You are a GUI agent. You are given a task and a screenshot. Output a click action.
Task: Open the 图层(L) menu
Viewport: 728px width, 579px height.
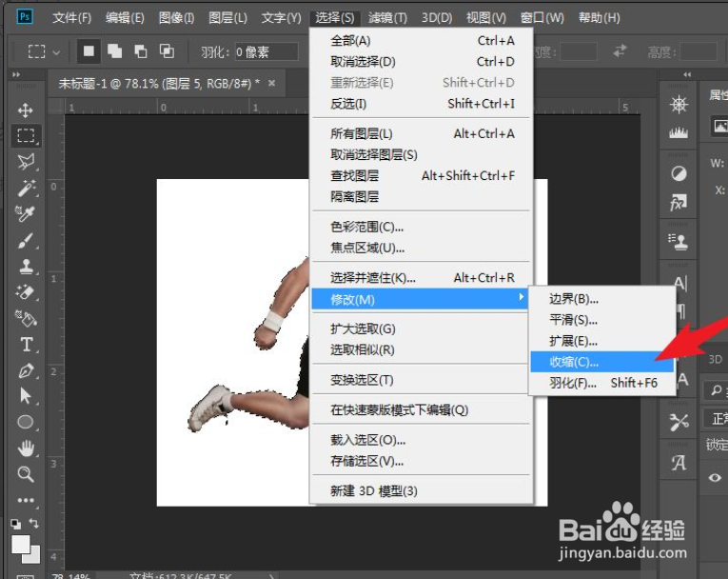click(x=227, y=18)
